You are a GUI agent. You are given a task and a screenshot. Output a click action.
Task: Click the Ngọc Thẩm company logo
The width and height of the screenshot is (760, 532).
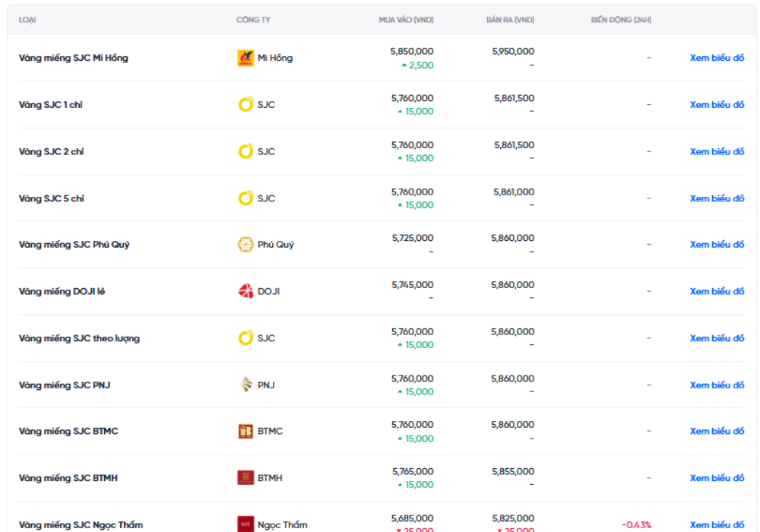pyautogui.click(x=245, y=524)
